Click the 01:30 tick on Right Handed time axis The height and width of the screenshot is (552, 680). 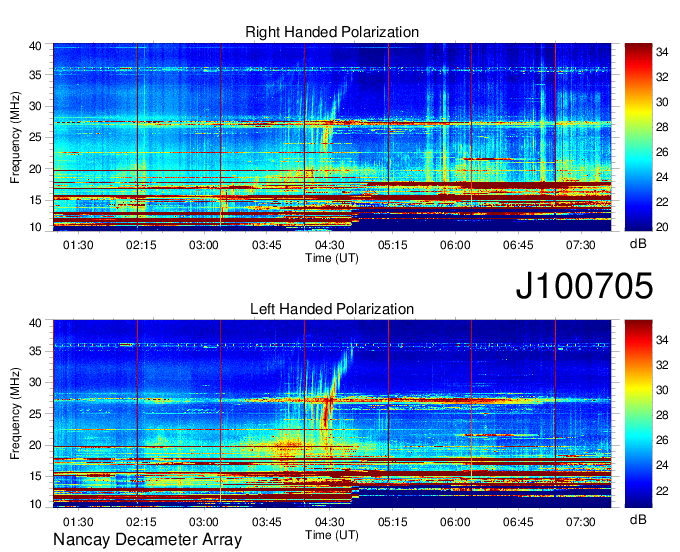[x=78, y=245]
